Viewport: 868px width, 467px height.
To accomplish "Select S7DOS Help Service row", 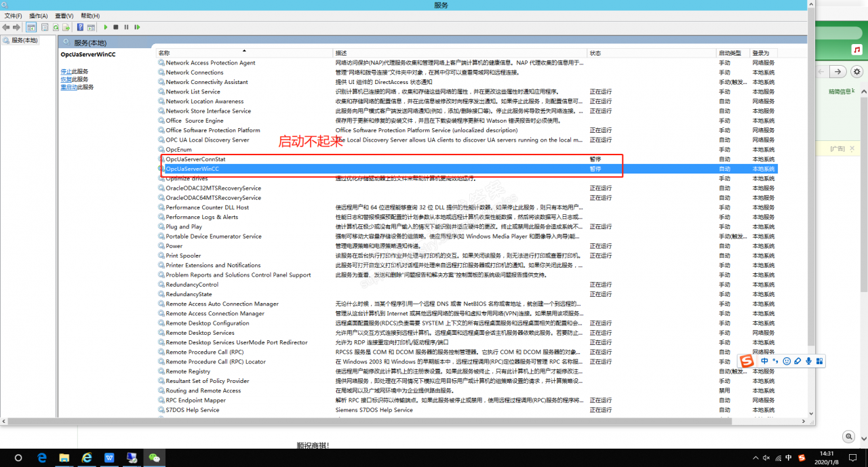I will coord(467,410).
